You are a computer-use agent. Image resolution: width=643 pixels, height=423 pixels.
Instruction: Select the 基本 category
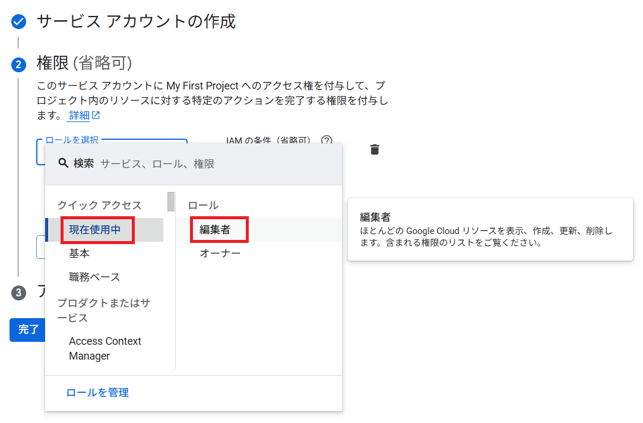(79, 254)
